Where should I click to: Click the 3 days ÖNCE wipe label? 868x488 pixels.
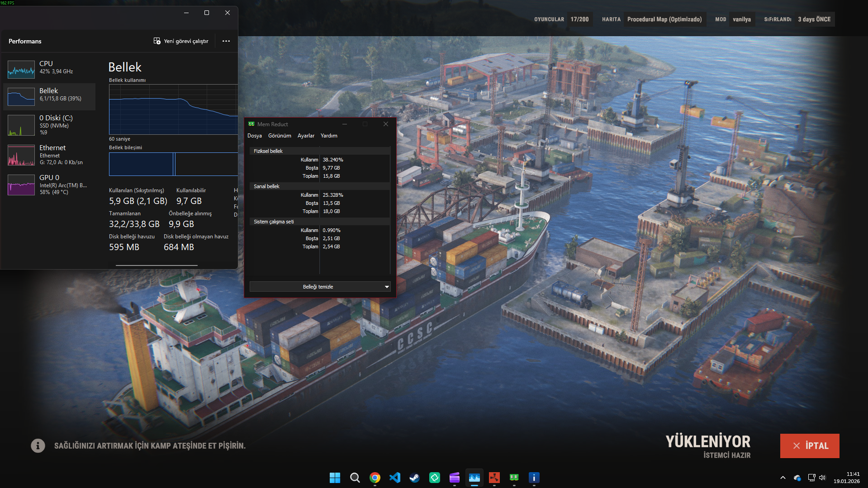[814, 19]
